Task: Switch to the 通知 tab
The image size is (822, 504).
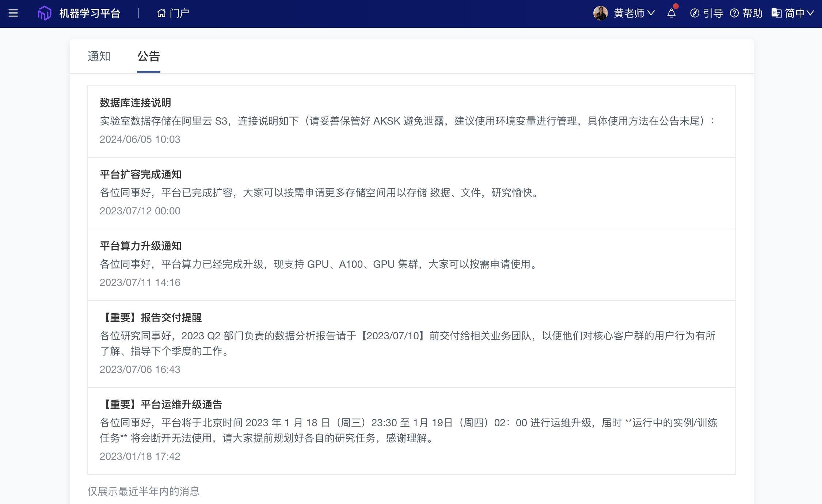Action: coord(99,56)
